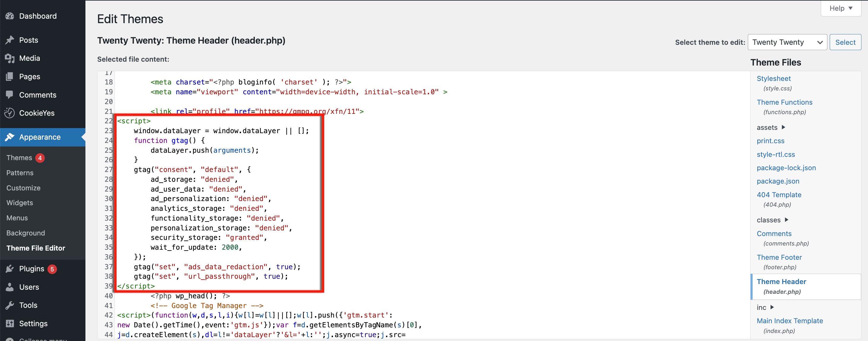The height and width of the screenshot is (341, 868).
Task: Click the Appearance paintbrush icon
Action: (x=10, y=137)
